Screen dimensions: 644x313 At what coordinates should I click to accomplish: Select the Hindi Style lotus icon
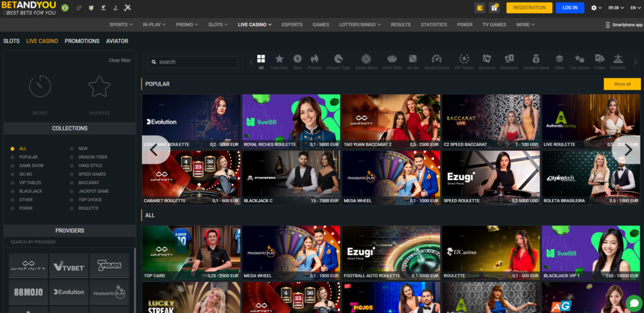pos(392,59)
